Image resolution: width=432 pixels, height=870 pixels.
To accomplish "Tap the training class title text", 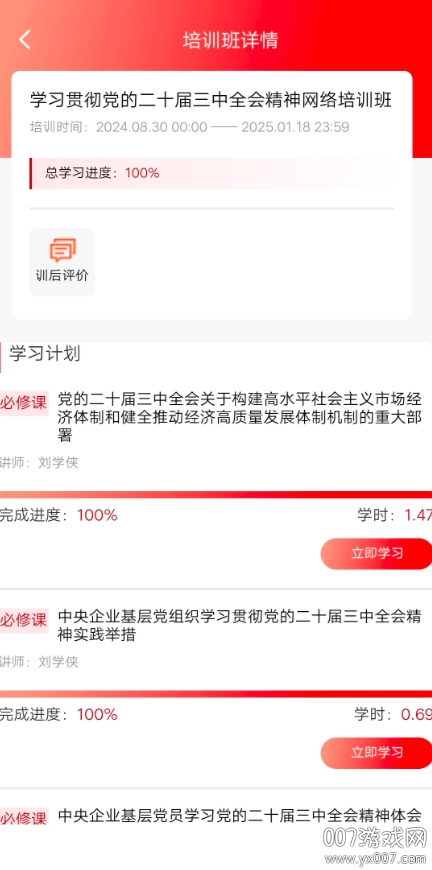I will pos(211,100).
